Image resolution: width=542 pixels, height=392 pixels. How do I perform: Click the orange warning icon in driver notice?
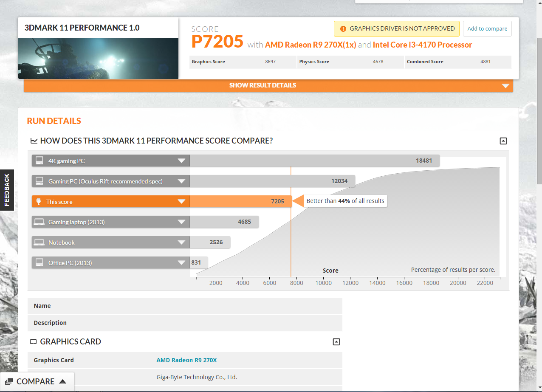pos(343,28)
